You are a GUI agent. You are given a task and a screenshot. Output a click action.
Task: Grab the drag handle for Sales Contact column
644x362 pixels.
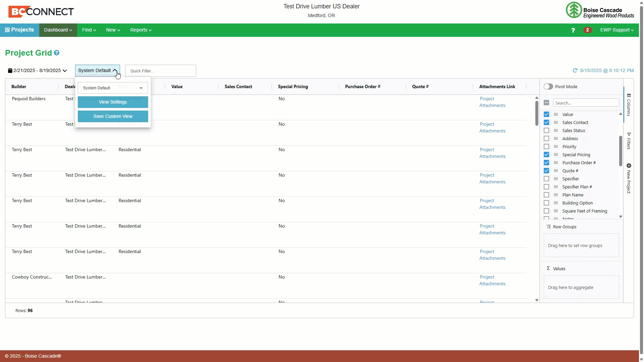tap(556, 122)
